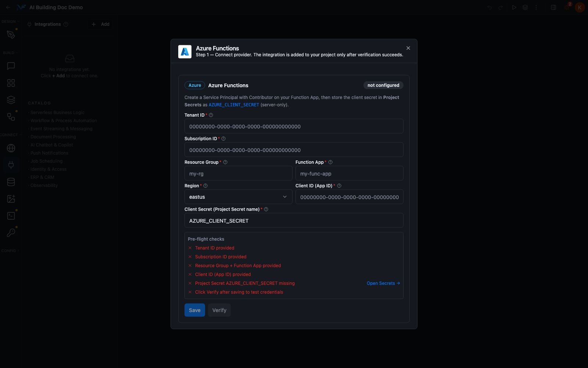Image resolution: width=588 pixels, height=368 pixels.
Task: Select Workflow & Process Automation catalog item
Action: [63, 121]
